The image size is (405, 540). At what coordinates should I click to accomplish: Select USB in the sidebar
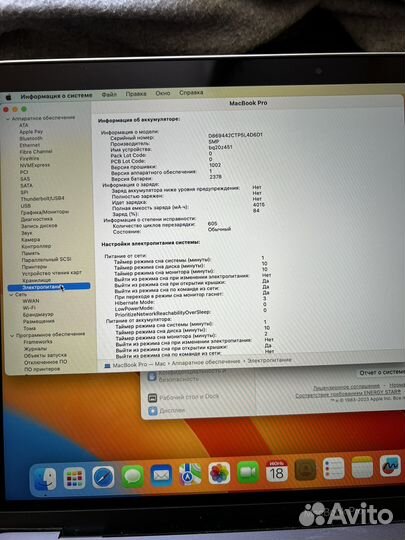[x=26, y=206]
